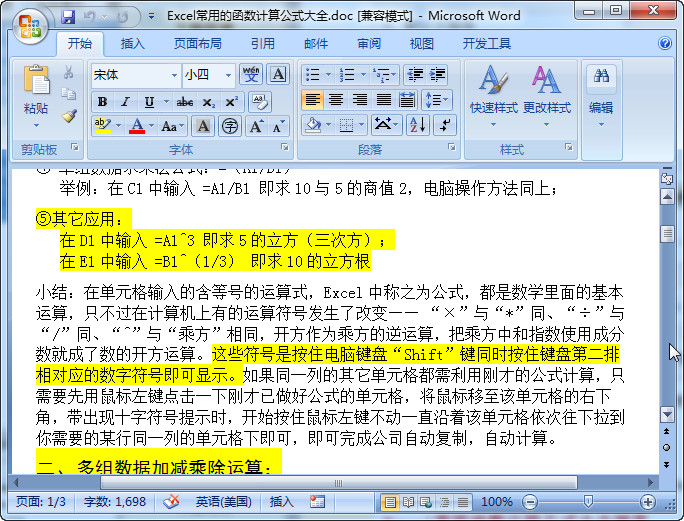
Task: Click the macro recording status icon
Action: pos(317,502)
